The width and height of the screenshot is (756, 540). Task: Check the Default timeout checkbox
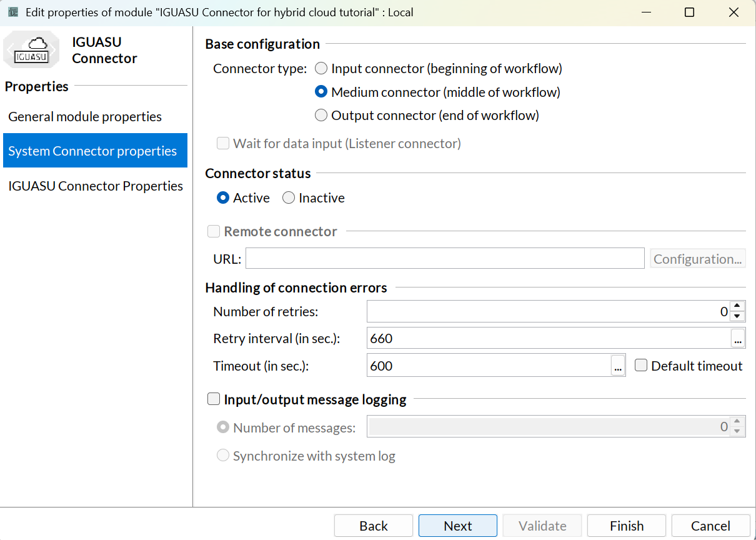[641, 366]
